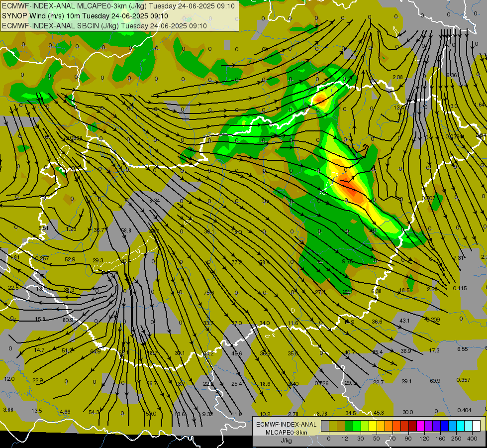Click the map value 5.51
The width and height of the screenshot is (487, 448).
point(43,228)
